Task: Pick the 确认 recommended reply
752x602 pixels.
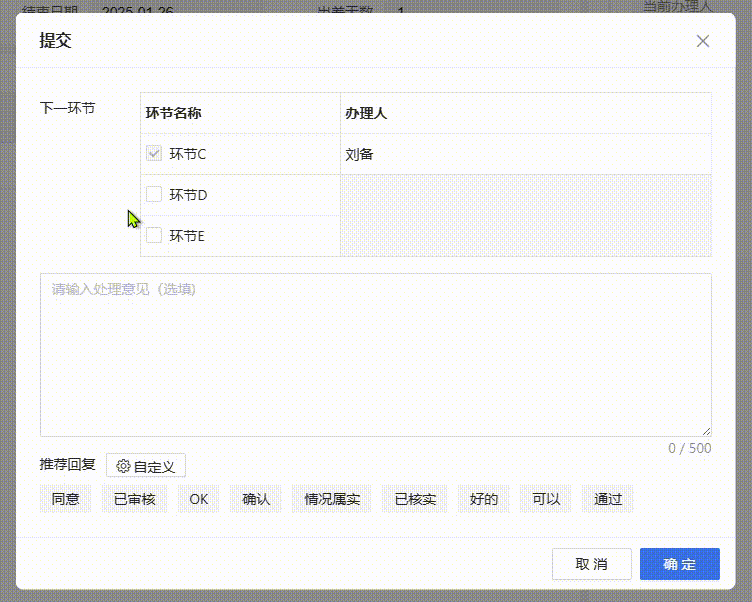Action: tap(256, 499)
